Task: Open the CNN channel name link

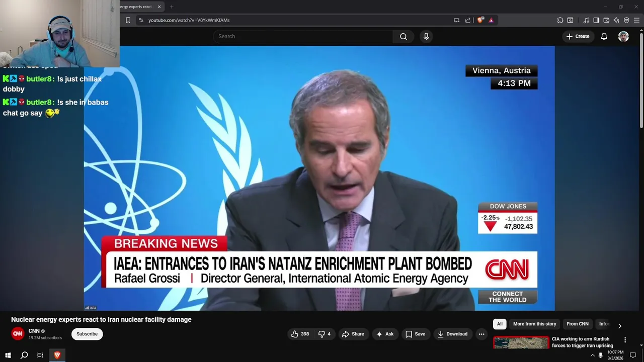Action: pyautogui.click(x=34, y=331)
